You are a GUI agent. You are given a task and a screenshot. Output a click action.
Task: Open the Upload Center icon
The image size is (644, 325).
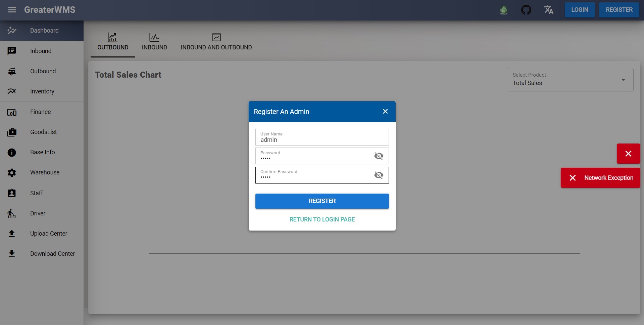pyautogui.click(x=12, y=233)
